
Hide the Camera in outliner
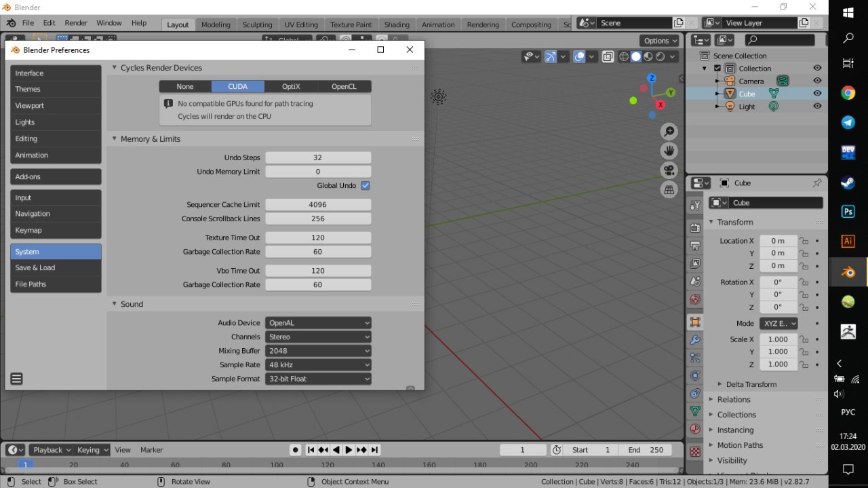pos(817,81)
